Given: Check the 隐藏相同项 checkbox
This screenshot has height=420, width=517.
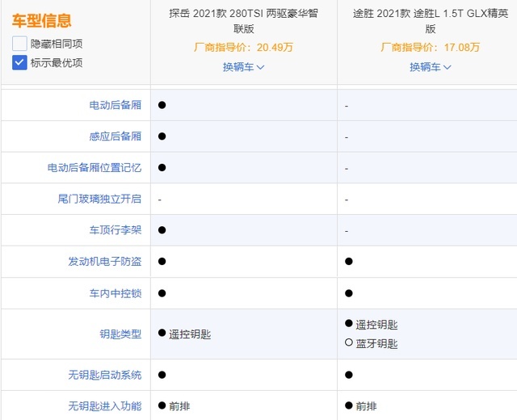Looking at the screenshot, I should coord(19,44).
